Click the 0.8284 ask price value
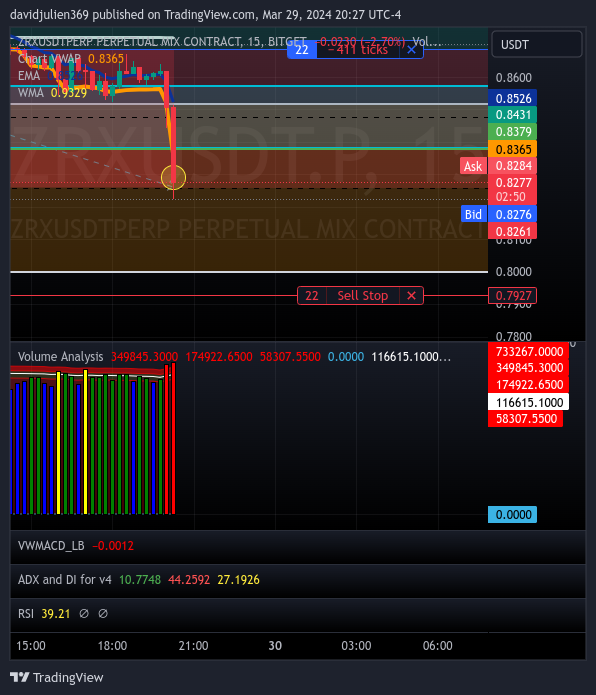 pyautogui.click(x=513, y=166)
